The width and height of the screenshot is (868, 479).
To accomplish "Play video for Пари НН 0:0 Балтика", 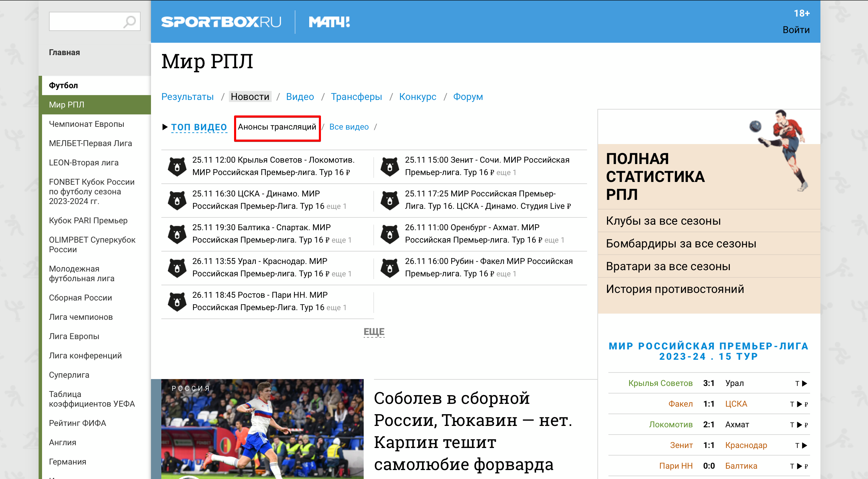I will tap(799, 466).
